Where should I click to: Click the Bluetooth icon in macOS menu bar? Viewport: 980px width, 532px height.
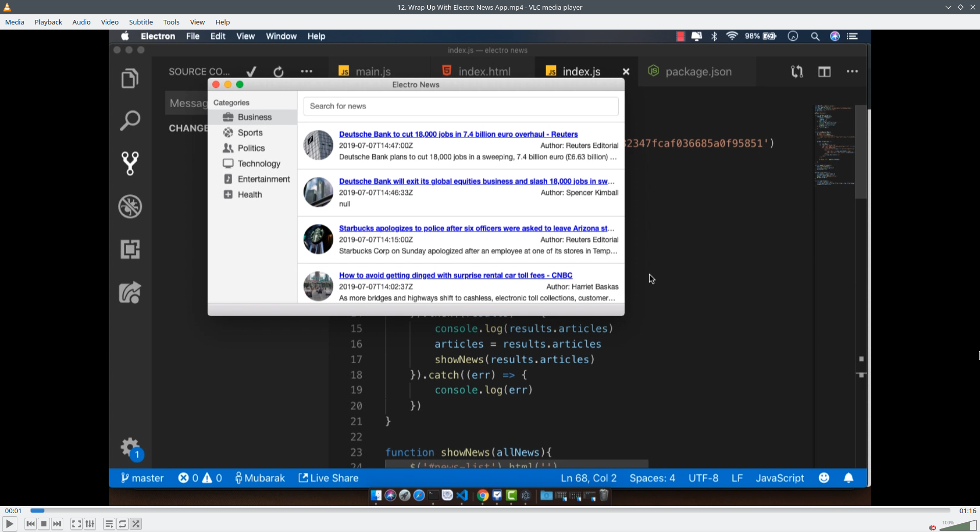[715, 36]
